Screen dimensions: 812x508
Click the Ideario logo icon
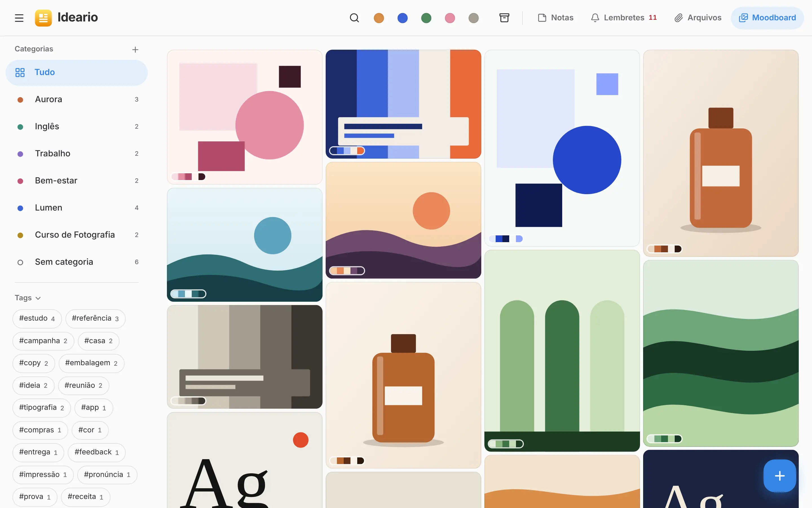pyautogui.click(x=43, y=18)
